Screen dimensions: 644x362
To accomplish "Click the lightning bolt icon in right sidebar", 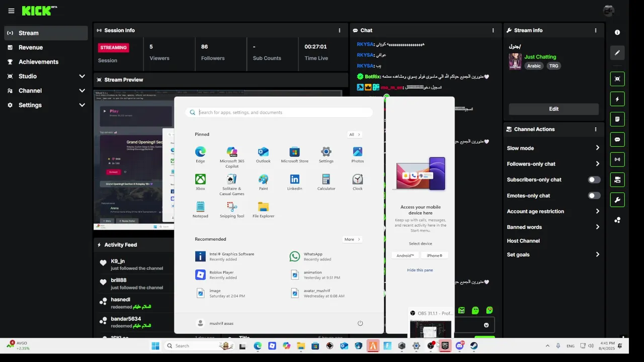I will 617,99.
